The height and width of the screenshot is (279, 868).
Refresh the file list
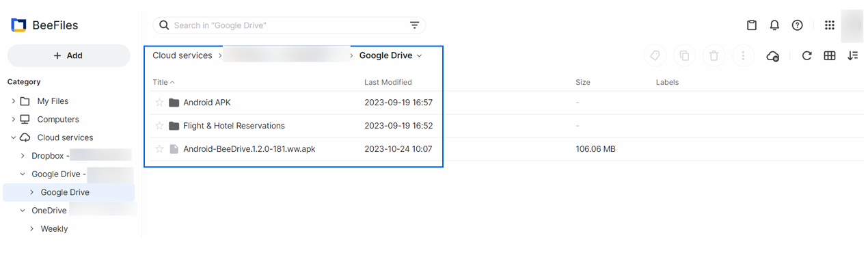(806, 56)
